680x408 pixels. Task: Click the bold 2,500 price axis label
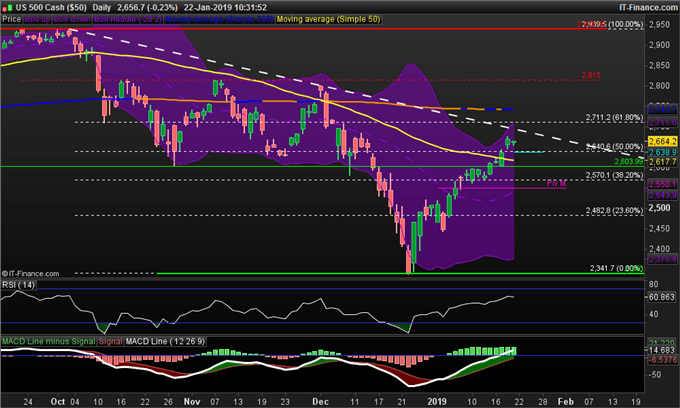tap(660, 208)
